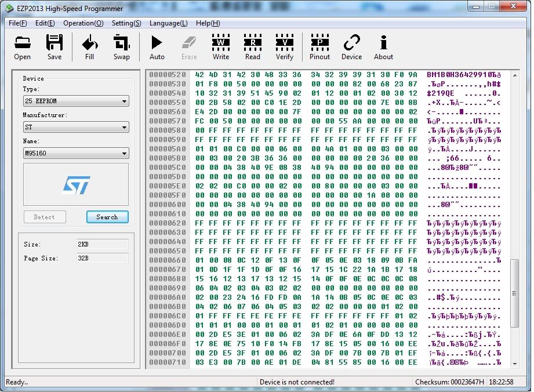Start the Auto programming operation

point(157,46)
